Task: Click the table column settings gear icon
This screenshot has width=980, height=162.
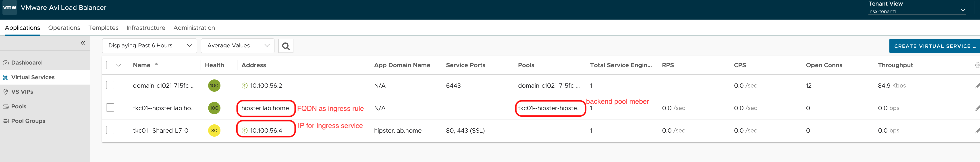Action: pos(977,65)
